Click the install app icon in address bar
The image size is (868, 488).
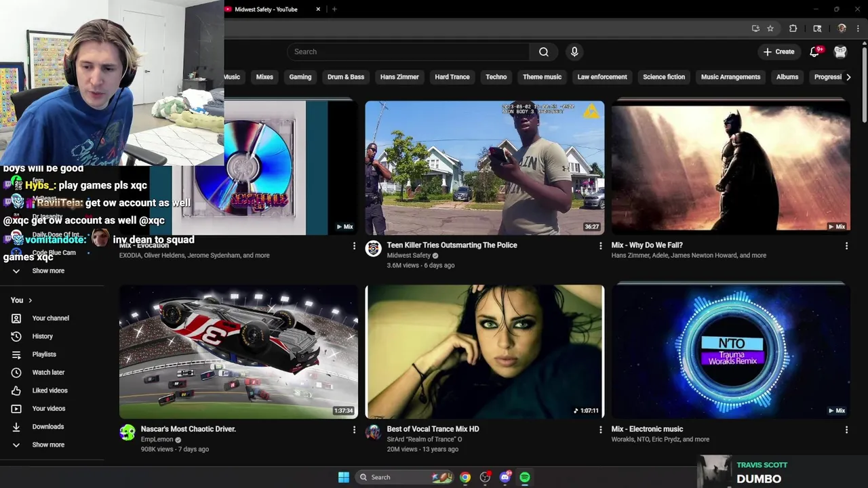(x=755, y=28)
